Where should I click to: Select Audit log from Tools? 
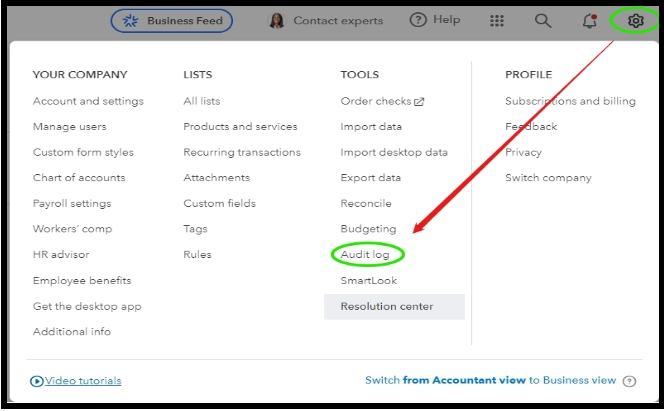pos(365,255)
